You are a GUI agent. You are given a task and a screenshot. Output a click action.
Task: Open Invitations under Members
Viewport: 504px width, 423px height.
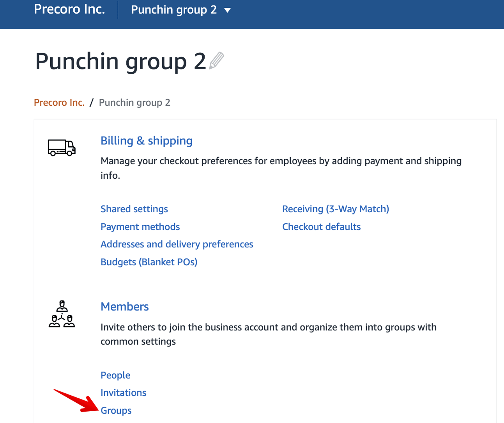point(124,393)
